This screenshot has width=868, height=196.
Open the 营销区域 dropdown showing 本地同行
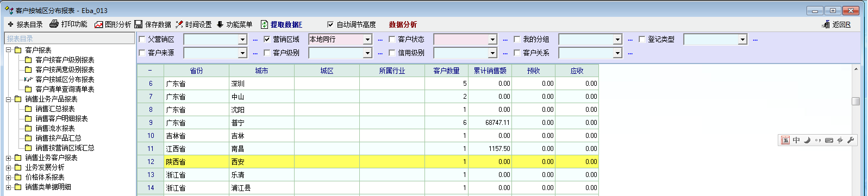coord(367,39)
